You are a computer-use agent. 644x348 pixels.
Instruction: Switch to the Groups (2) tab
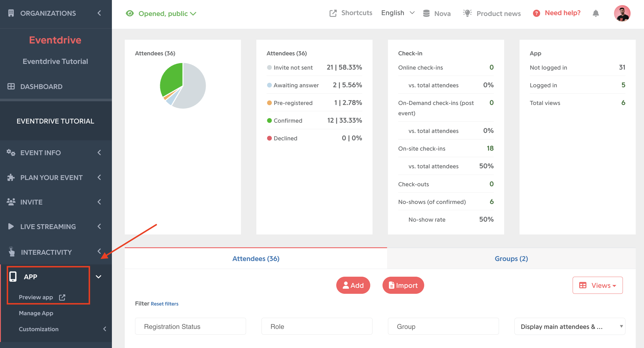(511, 259)
